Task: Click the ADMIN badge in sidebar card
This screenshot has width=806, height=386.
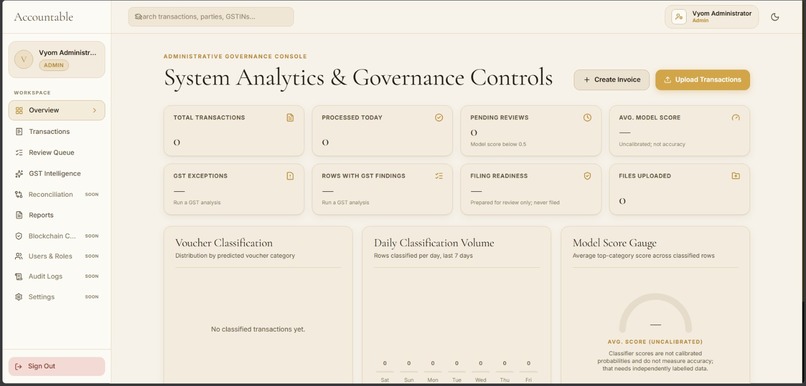Action: (x=53, y=65)
